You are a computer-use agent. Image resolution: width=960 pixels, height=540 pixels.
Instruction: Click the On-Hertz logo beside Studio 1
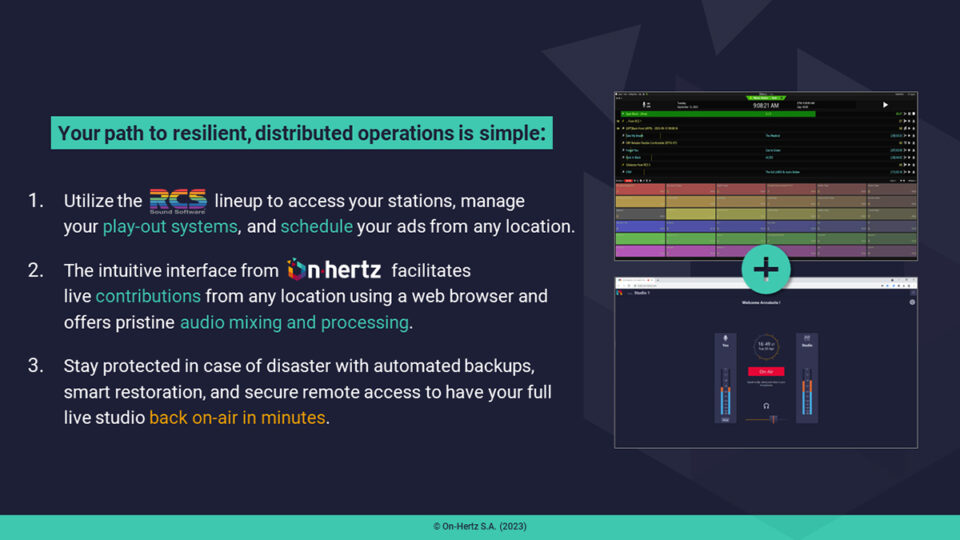(620, 293)
